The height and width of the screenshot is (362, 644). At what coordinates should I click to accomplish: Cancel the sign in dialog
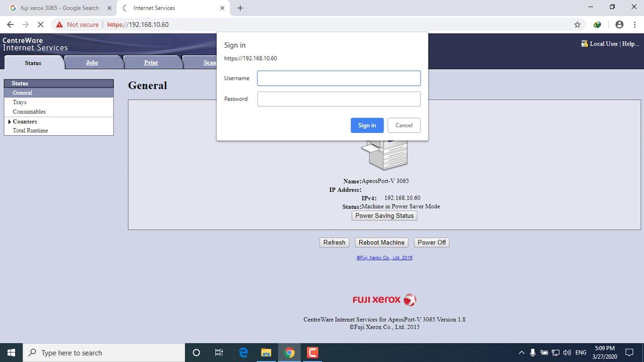(404, 125)
